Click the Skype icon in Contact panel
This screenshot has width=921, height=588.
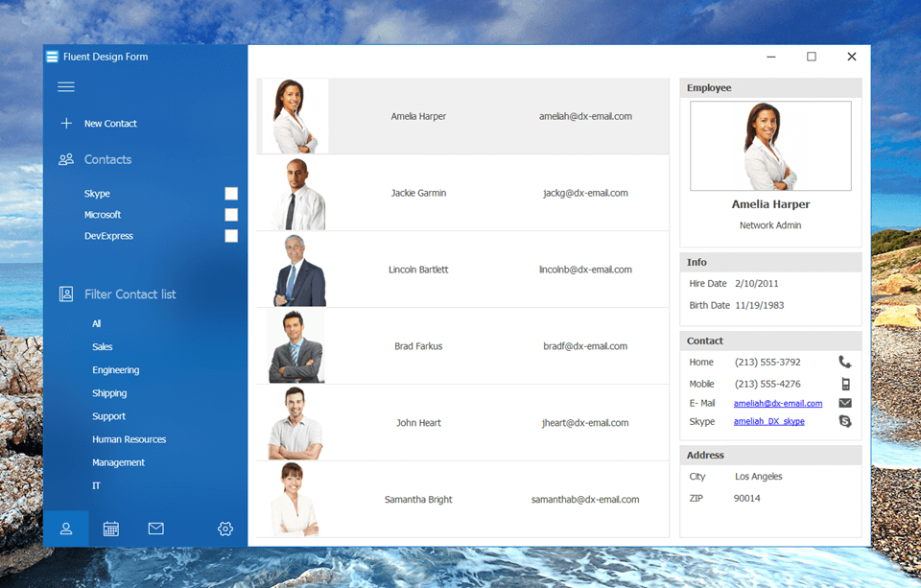(x=845, y=420)
